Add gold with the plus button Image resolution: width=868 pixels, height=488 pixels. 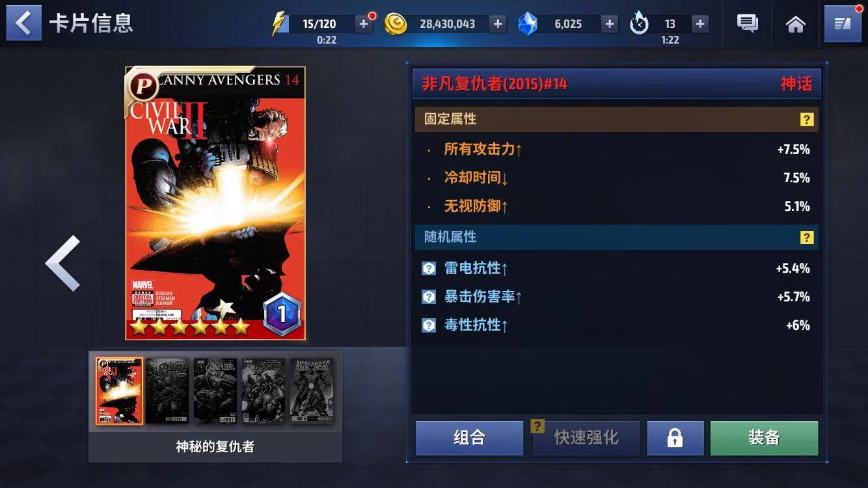click(498, 24)
